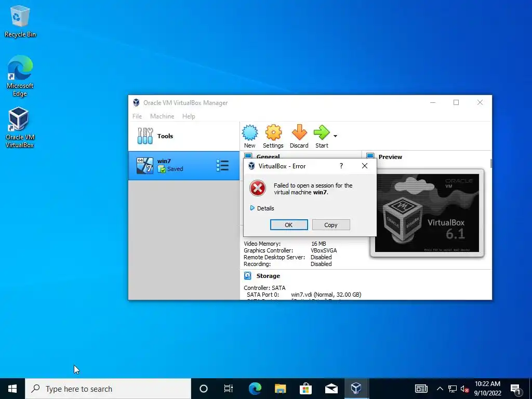Click the help question mark in error dialog
Image resolution: width=532 pixels, height=399 pixels.
[341, 166]
